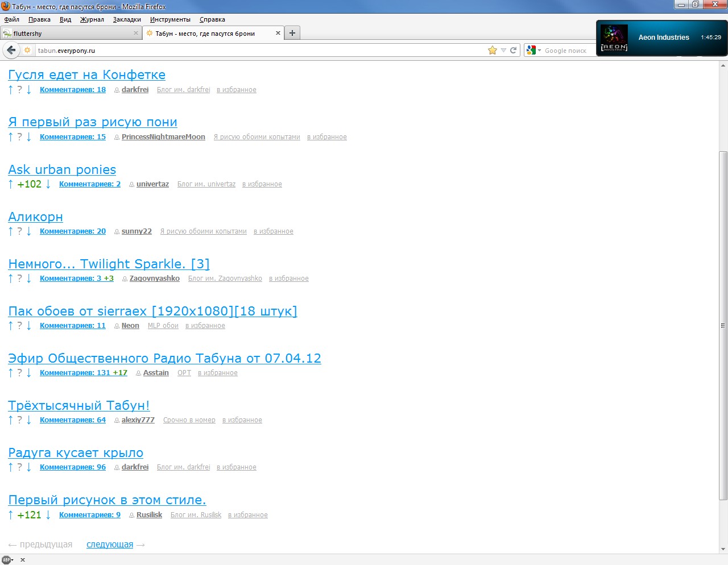Upvote the post 'Я первый раз рисую пони'

tap(10, 137)
